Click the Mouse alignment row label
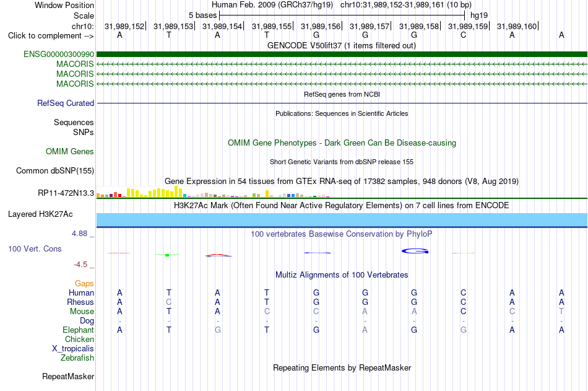 [x=82, y=311]
